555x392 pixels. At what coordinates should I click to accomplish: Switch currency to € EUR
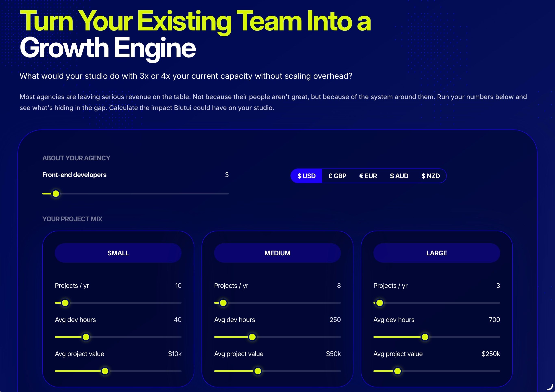368,176
